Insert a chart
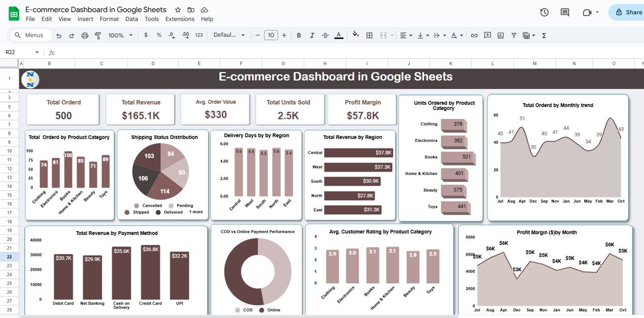 click(501, 35)
